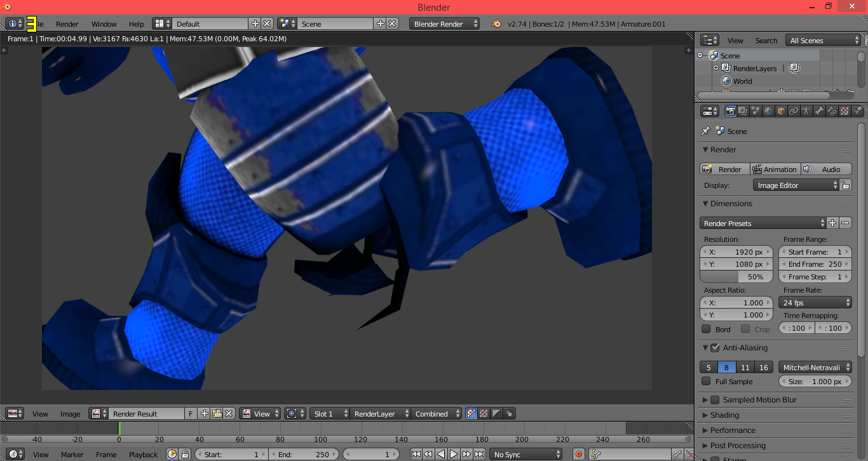Unlink the Render Result image (X icon)
This screenshot has width=868, height=461.
click(x=229, y=413)
